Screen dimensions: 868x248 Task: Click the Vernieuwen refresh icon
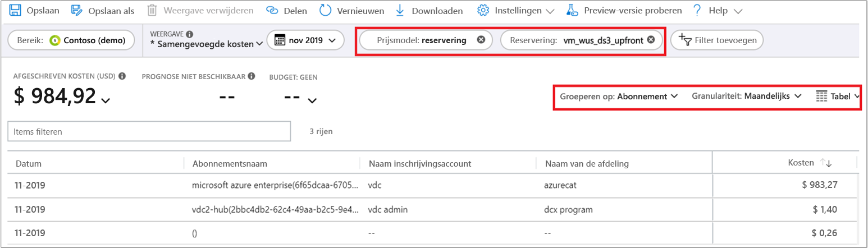click(325, 10)
